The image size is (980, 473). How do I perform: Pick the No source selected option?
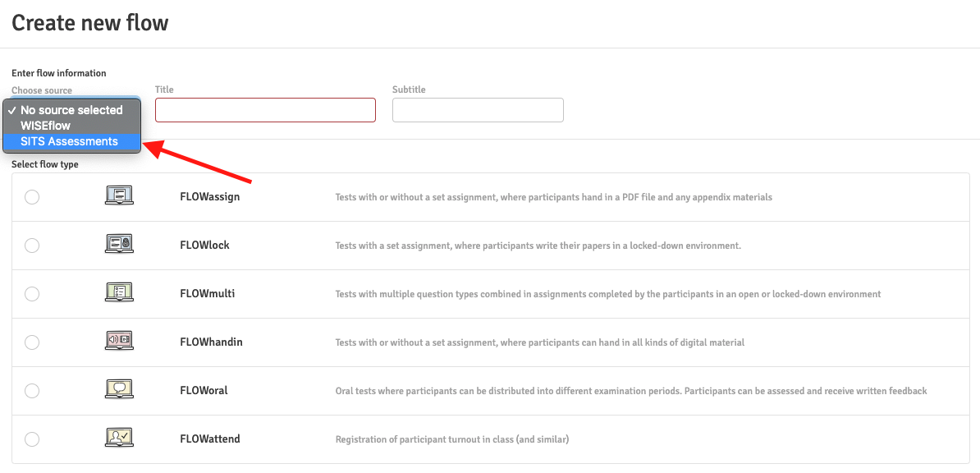pyautogui.click(x=71, y=110)
